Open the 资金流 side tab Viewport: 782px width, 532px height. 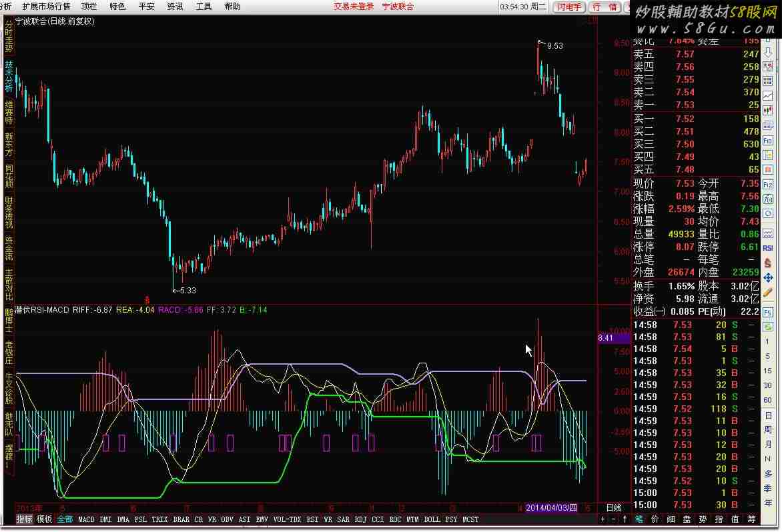9,247
